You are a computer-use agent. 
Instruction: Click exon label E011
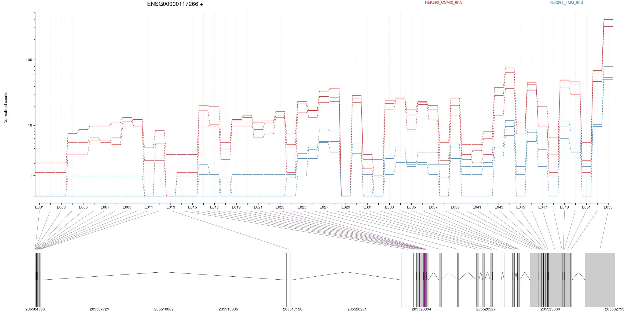(x=149, y=207)
